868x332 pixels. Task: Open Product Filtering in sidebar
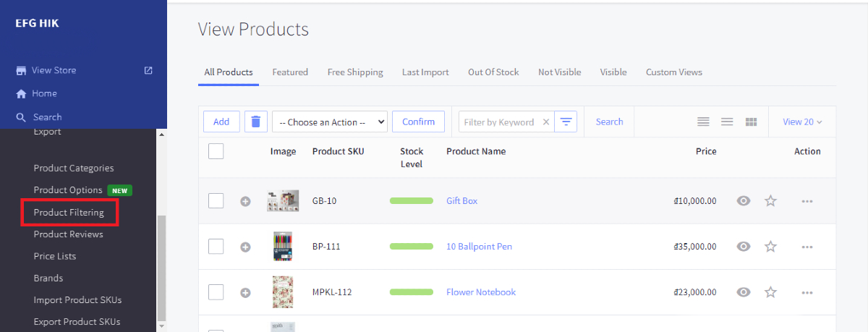tap(69, 213)
